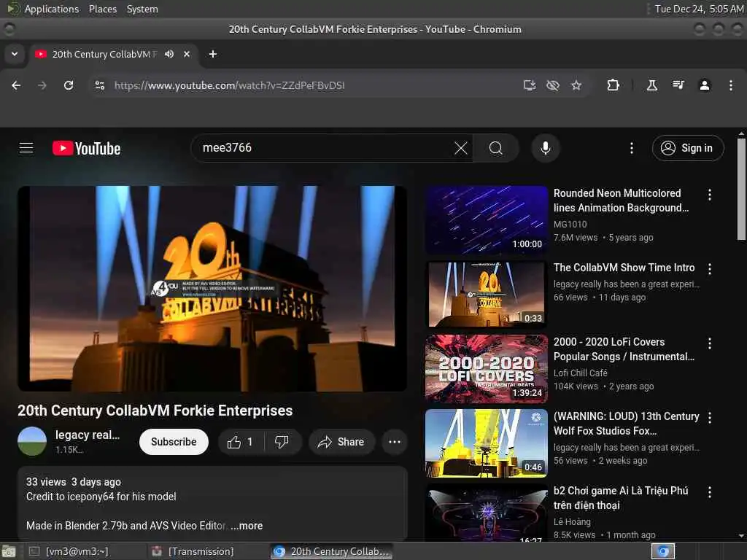Open options menu for Rounded Neon video
This screenshot has width=747, height=560.
click(x=710, y=194)
